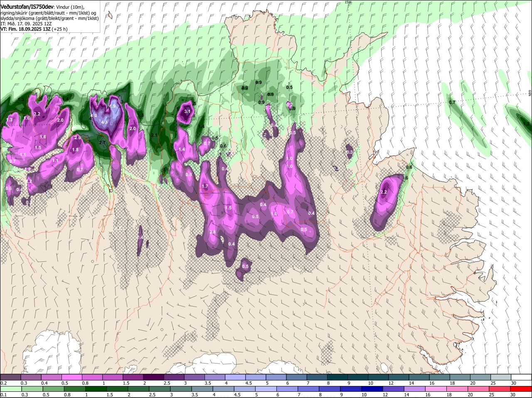Select the white 30 swatch in snow legend
This screenshot has height=398, width=532.
point(521,377)
